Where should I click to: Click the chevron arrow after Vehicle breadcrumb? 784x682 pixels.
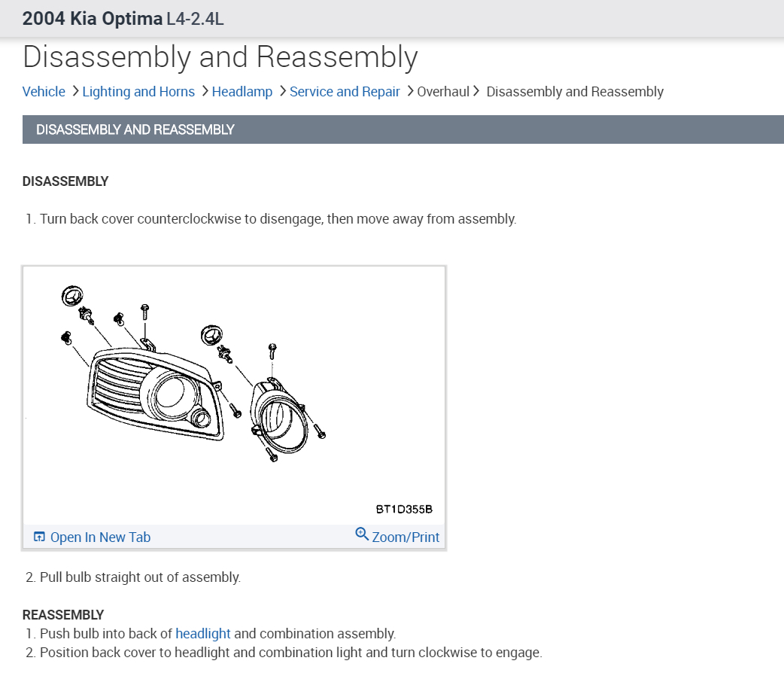coord(74,91)
